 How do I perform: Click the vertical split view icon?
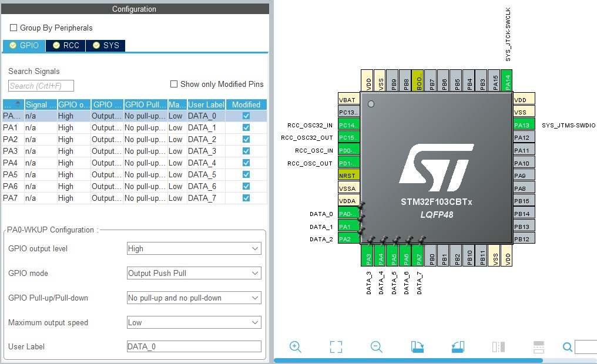498,346
